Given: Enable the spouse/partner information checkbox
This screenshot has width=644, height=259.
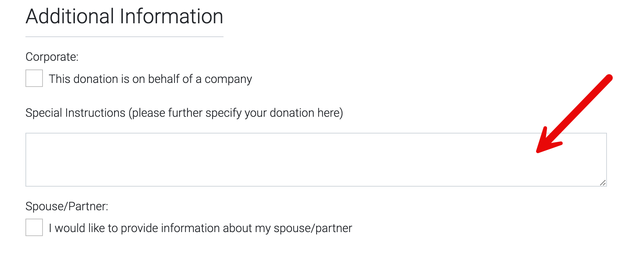Looking at the screenshot, I should tap(34, 227).
